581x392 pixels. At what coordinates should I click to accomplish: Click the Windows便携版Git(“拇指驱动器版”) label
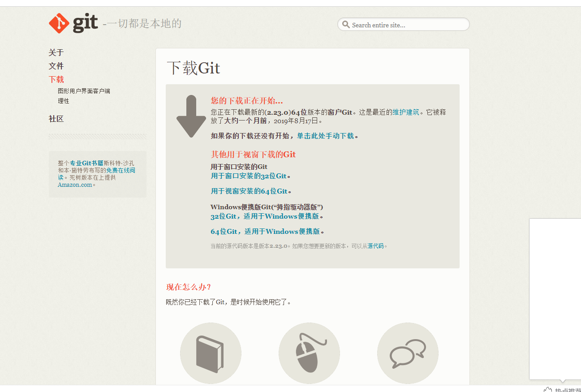coord(267,207)
